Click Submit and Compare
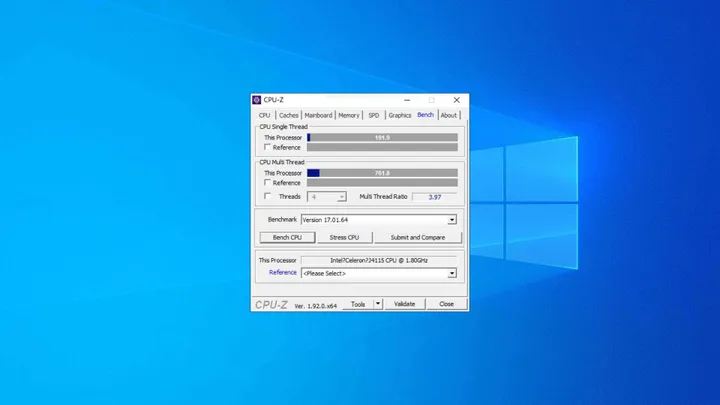This screenshot has width=720, height=405. [x=418, y=237]
